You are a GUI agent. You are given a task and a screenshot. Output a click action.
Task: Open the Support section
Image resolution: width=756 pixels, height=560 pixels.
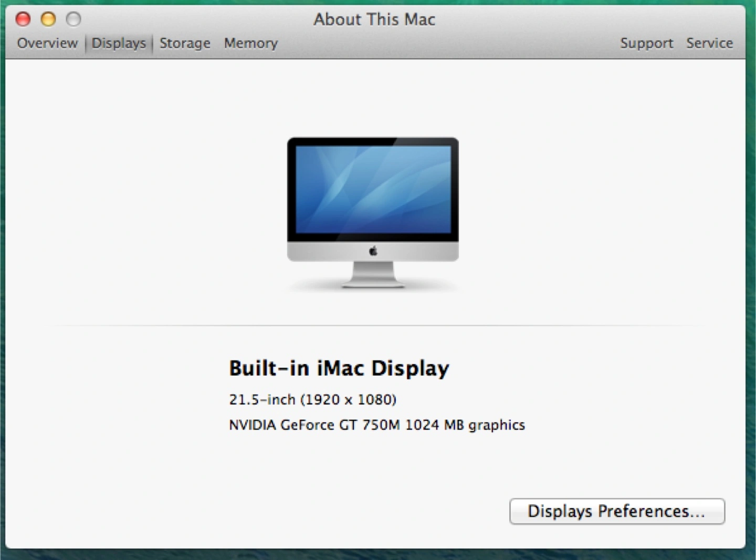[x=646, y=43]
